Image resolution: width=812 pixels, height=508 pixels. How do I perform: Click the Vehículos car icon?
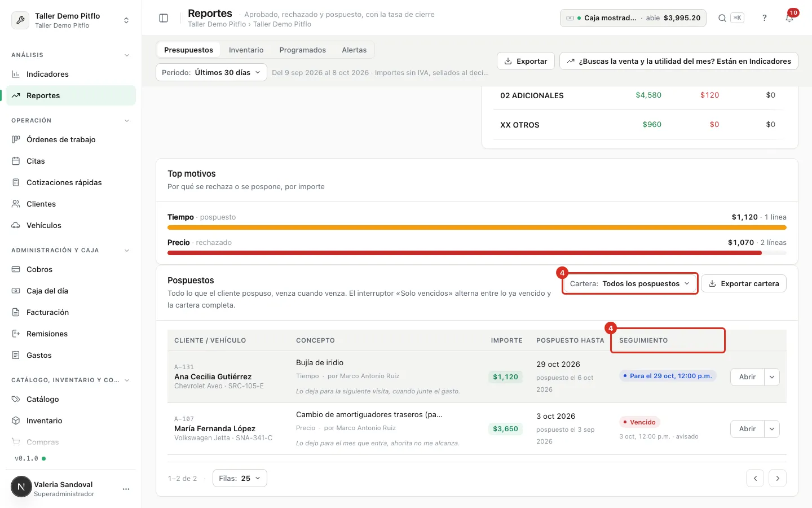[16, 225]
